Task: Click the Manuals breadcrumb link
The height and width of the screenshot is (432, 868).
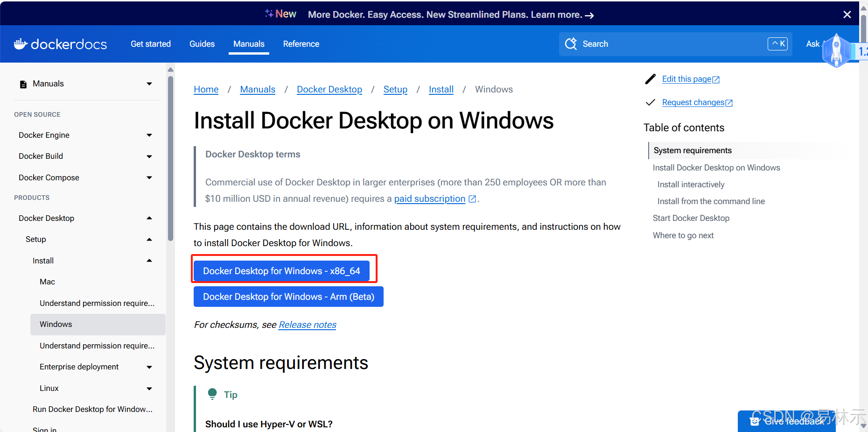Action: [x=258, y=89]
